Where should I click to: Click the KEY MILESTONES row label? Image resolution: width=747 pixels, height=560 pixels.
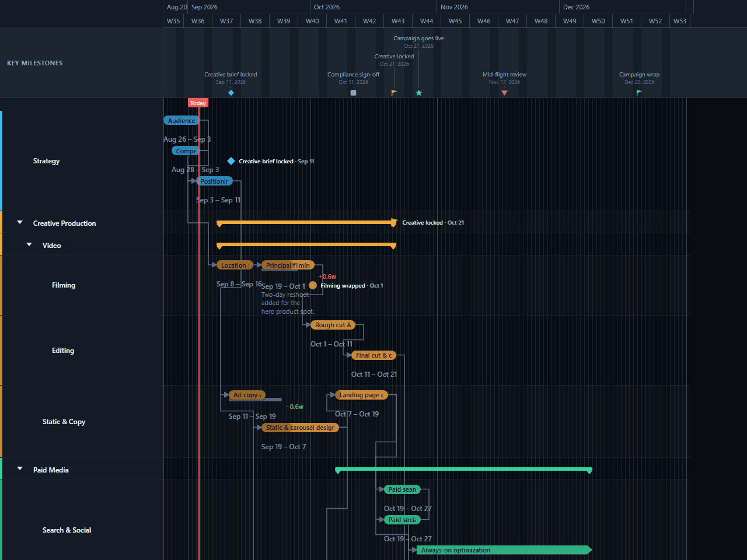point(35,63)
